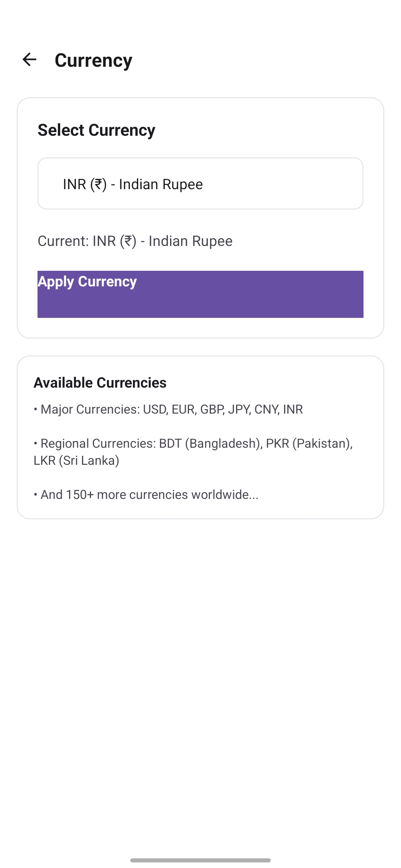Click inside the currency input field
The height and width of the screenshot is (868, 401).
coord(200,183)
